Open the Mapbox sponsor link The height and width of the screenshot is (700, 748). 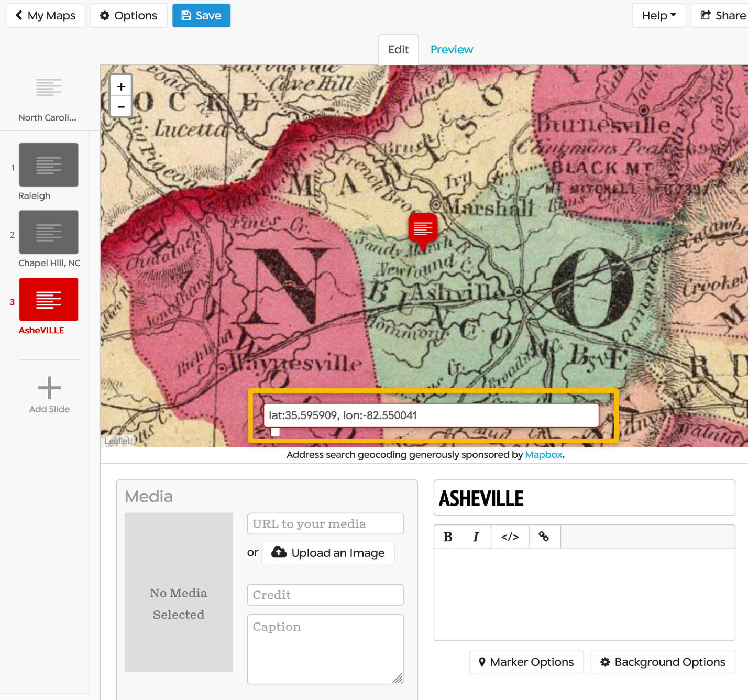coord(543,454)
